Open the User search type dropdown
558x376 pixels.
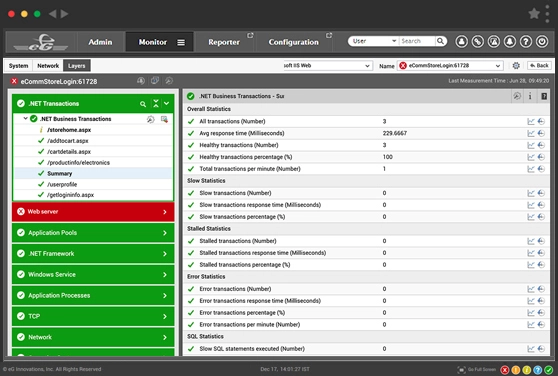pyautogui.click(x=374, y=41)
